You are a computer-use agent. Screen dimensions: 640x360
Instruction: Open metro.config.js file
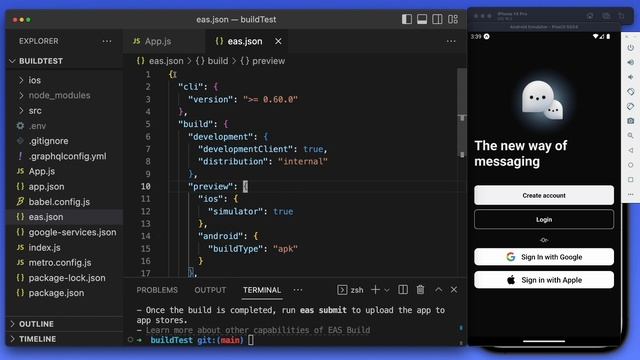60,262
